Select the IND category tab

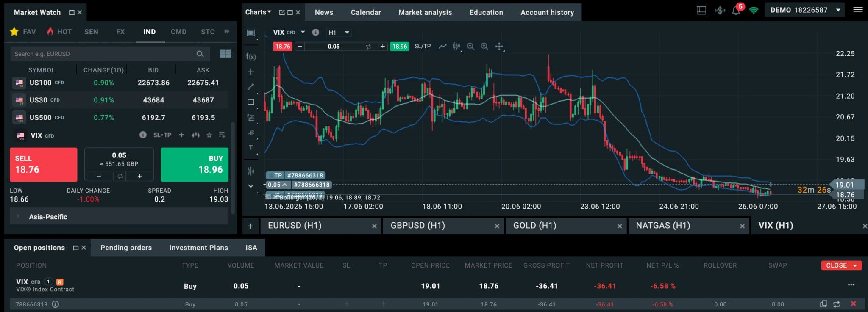[150, 32]
